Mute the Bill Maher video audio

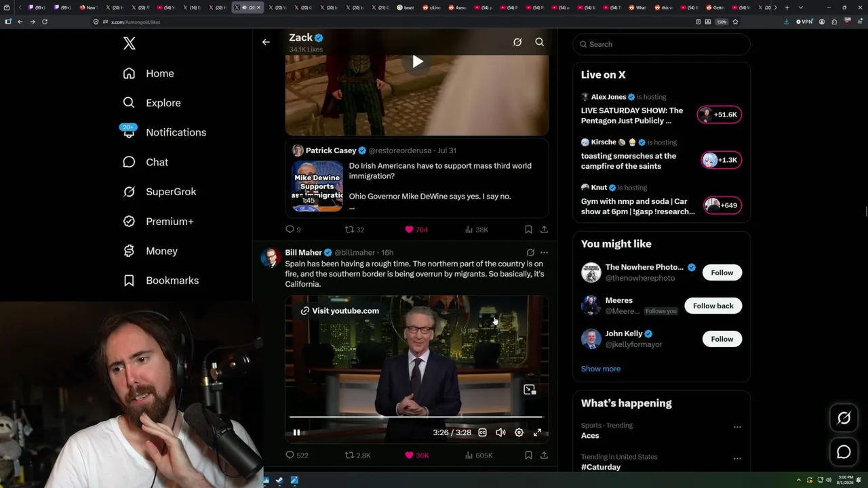[500, 432]
